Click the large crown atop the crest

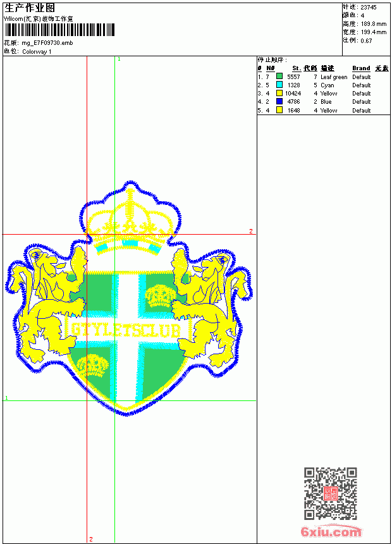(x=130, y=221)
